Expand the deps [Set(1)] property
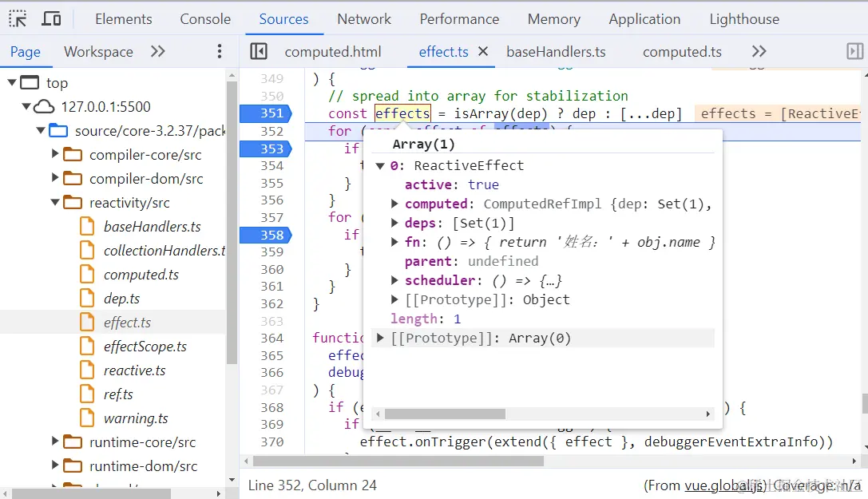 tap(394, 223)
